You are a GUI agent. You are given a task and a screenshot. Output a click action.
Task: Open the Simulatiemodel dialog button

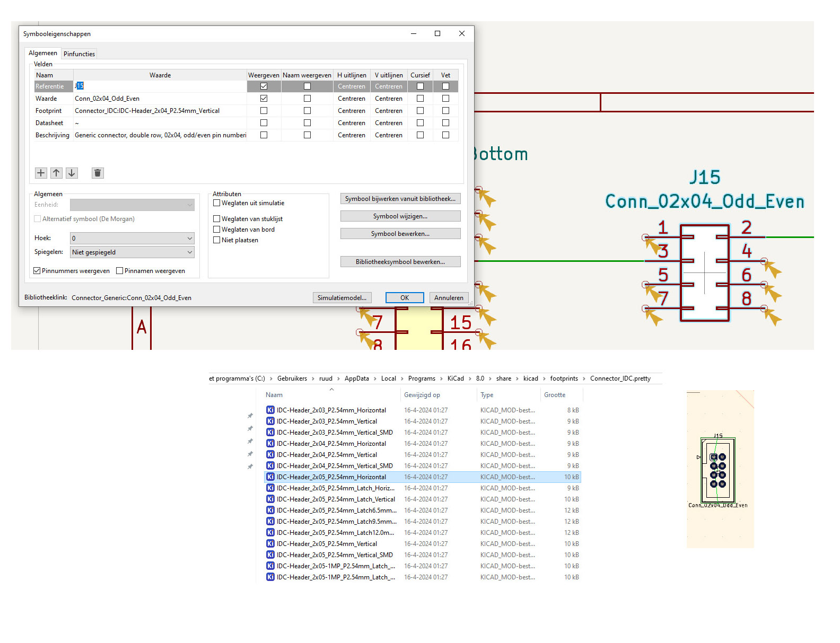pos(342,298)
